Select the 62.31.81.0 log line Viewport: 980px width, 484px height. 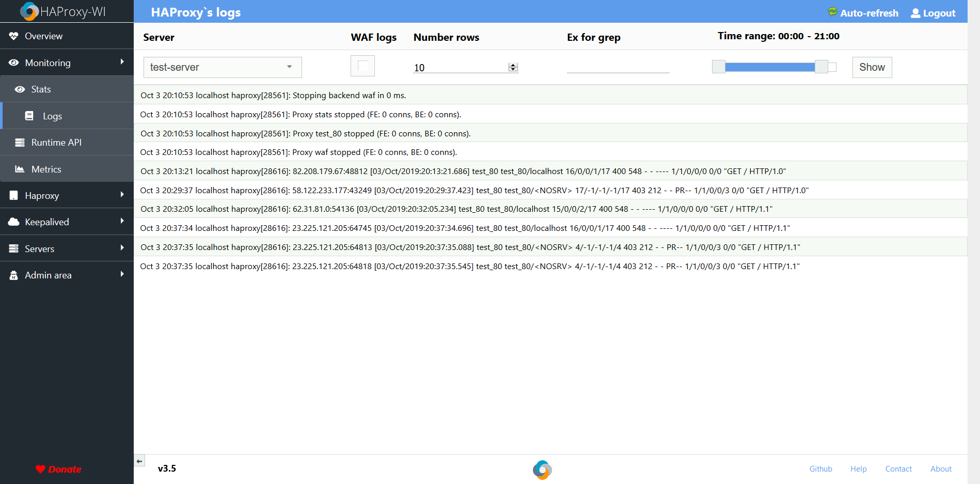pos(550,209)
